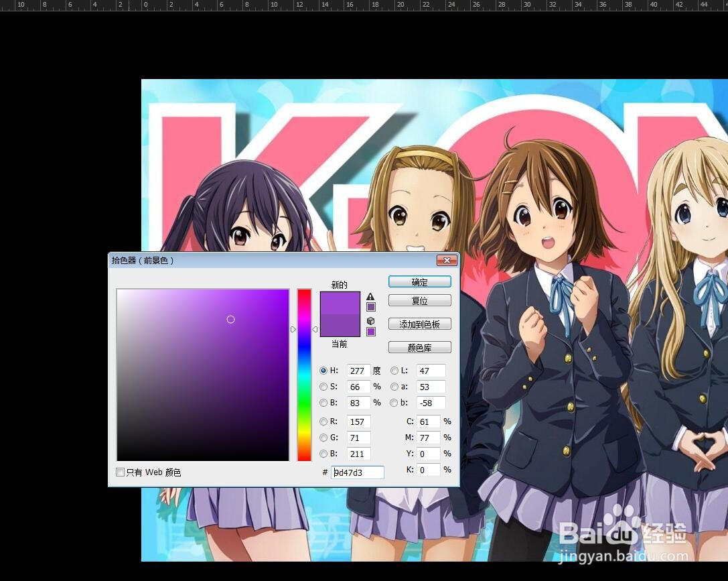Click the 复位 button
728x581 pixels.
pos(420,300)
